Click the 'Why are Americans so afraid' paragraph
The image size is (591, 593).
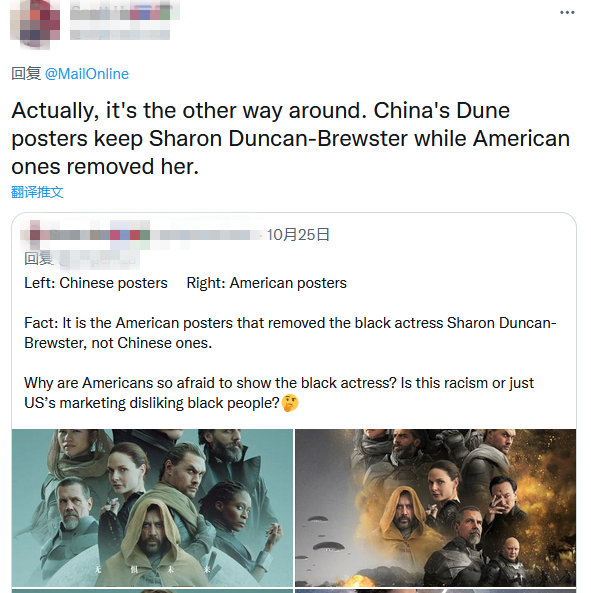[279, 393]
